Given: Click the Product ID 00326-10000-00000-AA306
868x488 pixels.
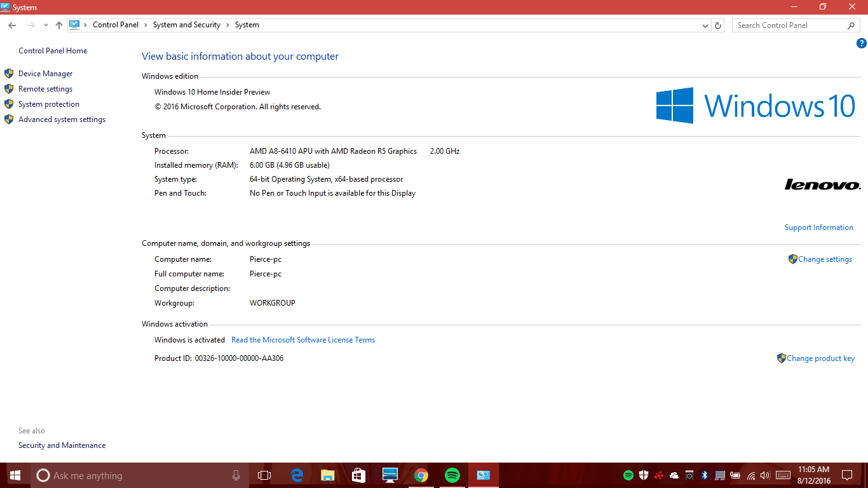Looking at the screenshot, I should pyautogui.click(x=219, y=358).
